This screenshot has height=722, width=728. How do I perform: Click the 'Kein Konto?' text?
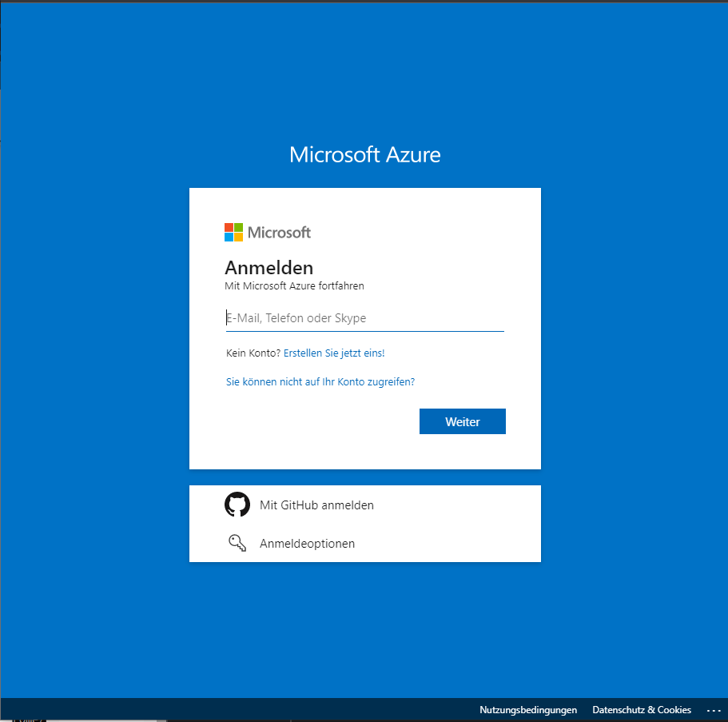253,353
